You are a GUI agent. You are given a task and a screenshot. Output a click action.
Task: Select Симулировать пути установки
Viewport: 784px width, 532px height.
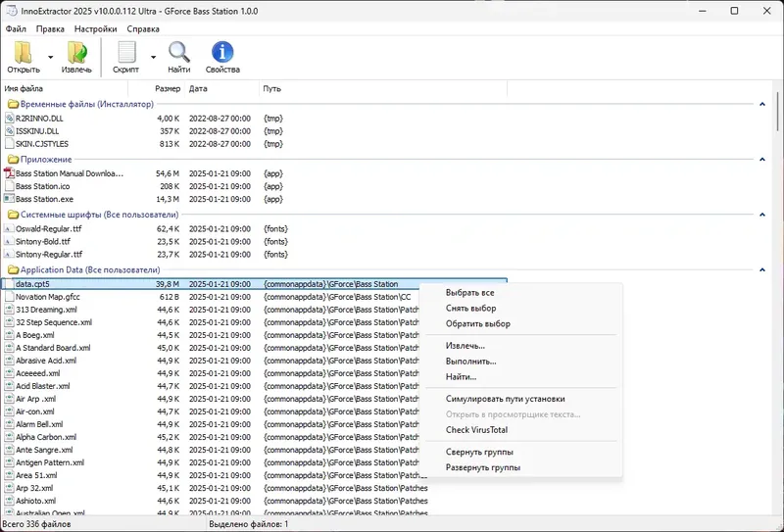(x=506, y=399)
